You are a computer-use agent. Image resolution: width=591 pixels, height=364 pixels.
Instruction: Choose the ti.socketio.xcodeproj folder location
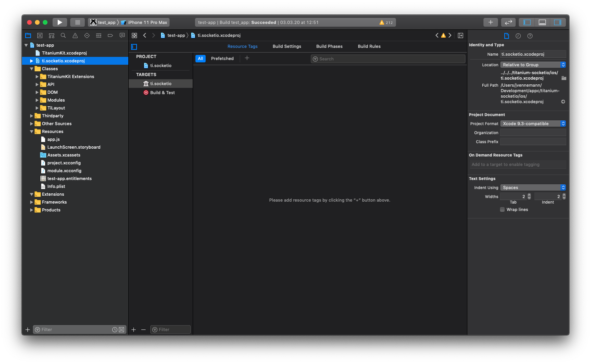tap(564, 78)
